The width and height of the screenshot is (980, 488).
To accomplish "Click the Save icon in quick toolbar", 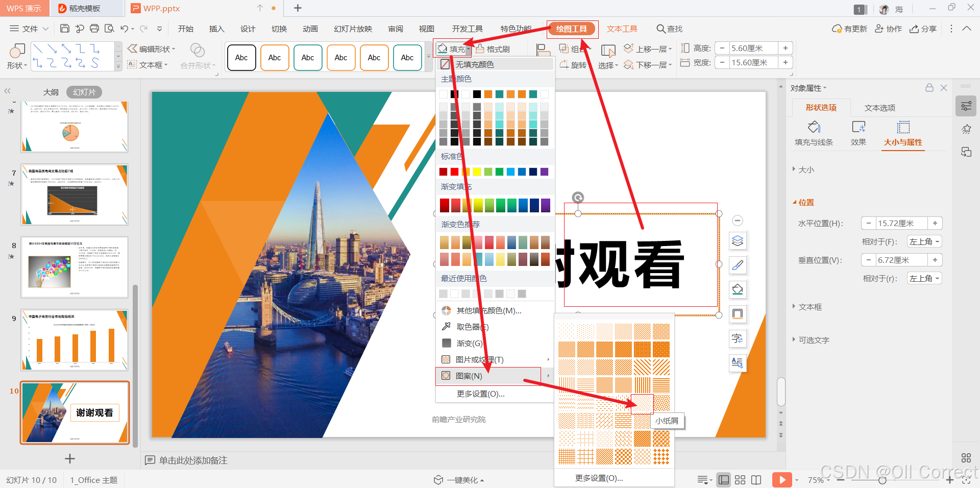I will pyautogui.click(x=65, y=29).
